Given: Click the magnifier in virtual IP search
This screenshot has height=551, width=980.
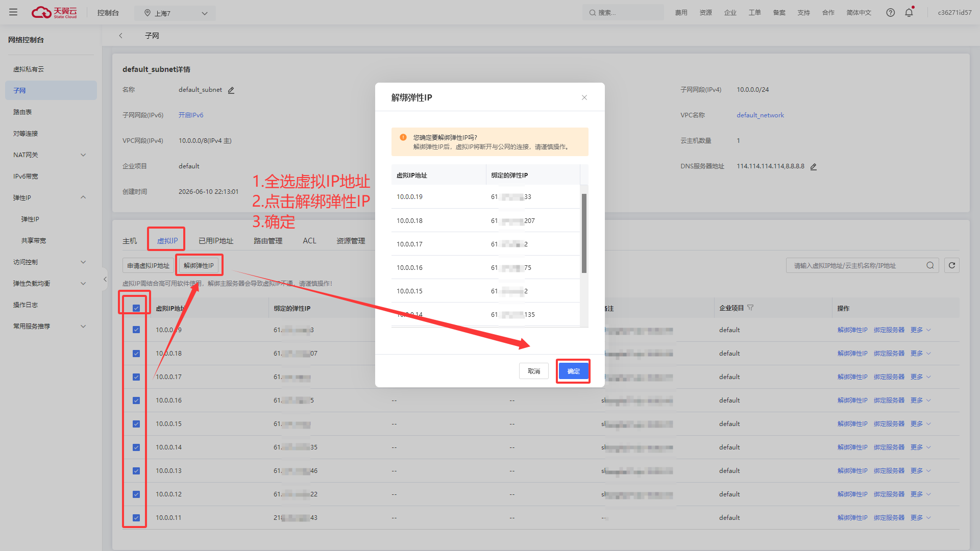Looking at the screenshot, I should pyautogui.click(x=930, y=265).
